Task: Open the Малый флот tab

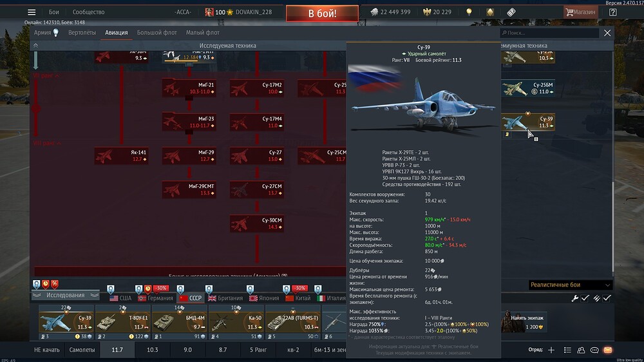Action: pos(202,32)
